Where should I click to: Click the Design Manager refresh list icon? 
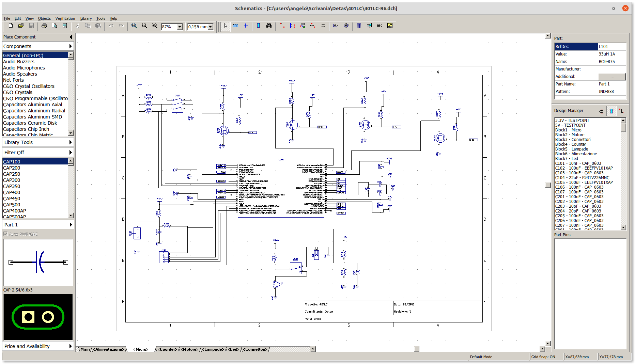click(601, 111)
